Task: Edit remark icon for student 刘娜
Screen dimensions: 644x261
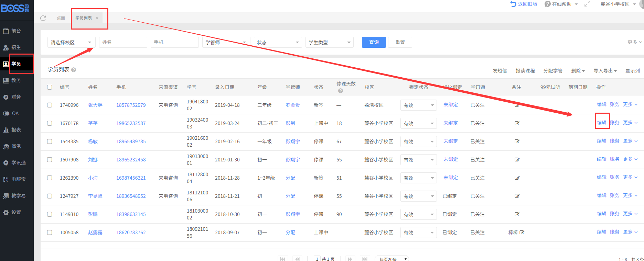Action: click(x=517, y=160)
